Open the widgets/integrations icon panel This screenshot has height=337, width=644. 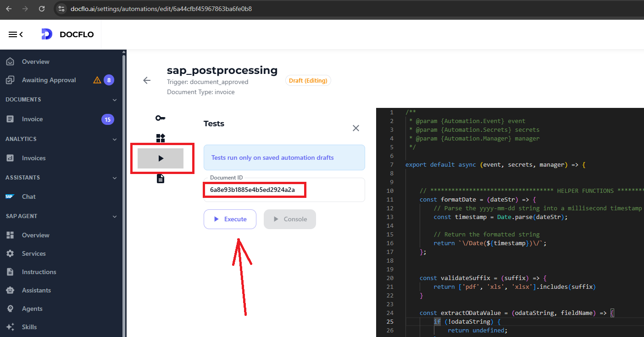click(161, 138)
